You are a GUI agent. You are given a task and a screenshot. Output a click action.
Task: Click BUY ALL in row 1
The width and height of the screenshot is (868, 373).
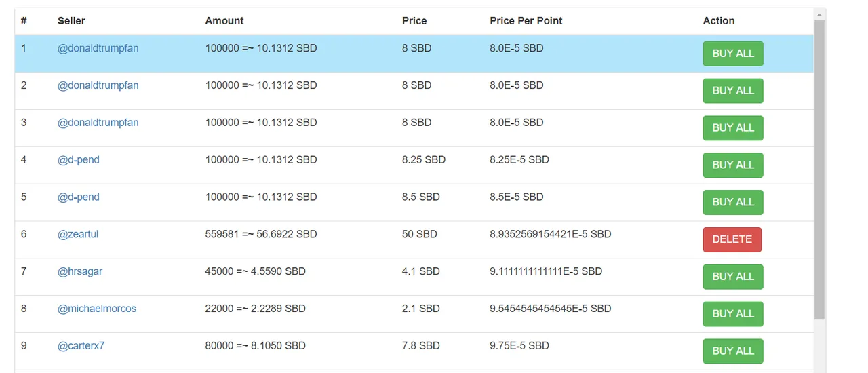click(x=733, y=54)
